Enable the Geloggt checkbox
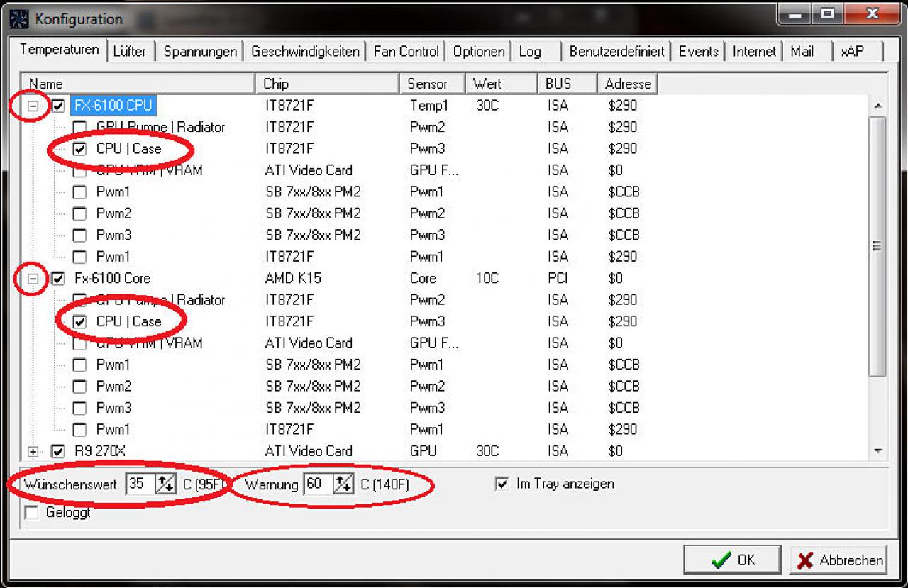 point(31,512)
